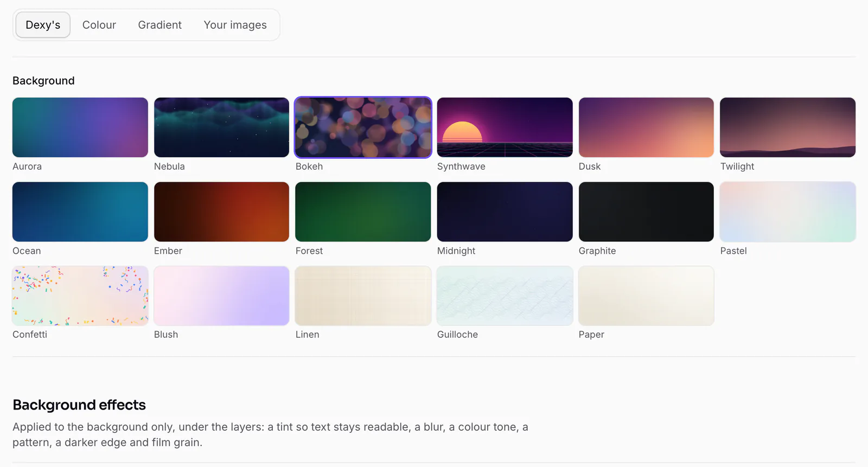This screenshot has width=868, height=467.
Task: Open the Gradient tab
Action: tap(159, 25)
